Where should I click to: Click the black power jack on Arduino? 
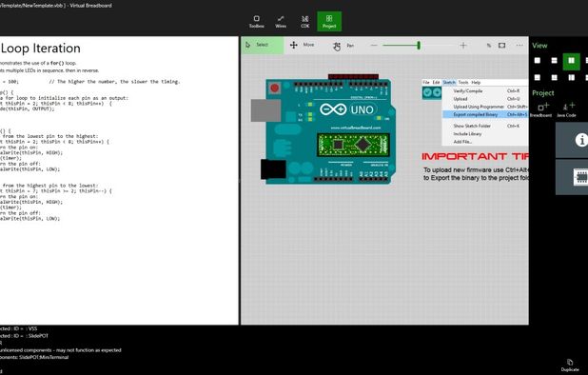[273, 168]
